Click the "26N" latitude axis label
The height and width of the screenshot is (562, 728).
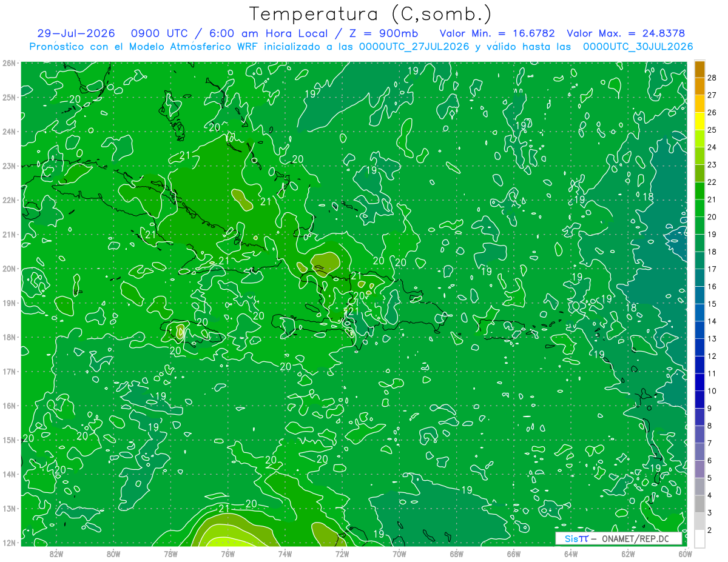tap(9, 63)
